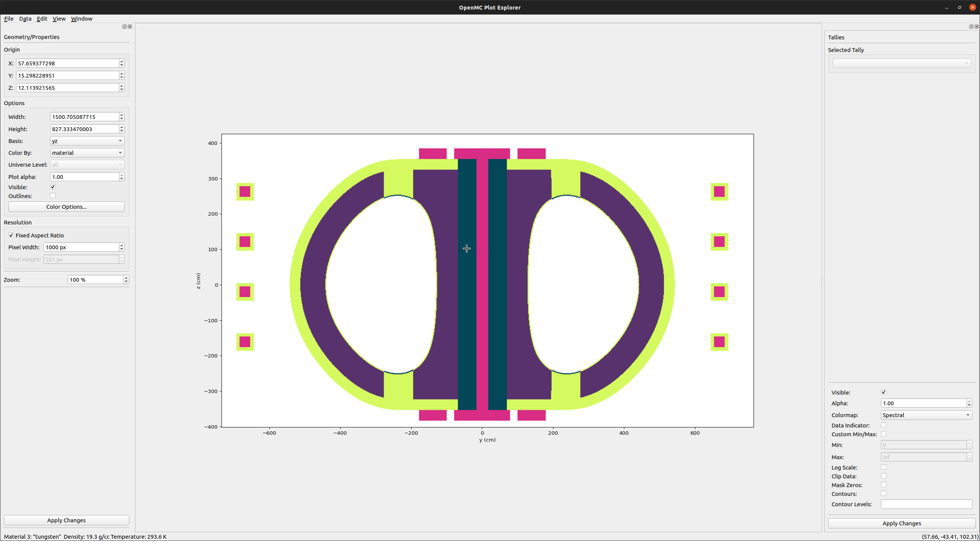This screenshot has height=541, width=980.
Task: Disable Fixed Aspect Ratio checkbox
Action: (11, 235)
